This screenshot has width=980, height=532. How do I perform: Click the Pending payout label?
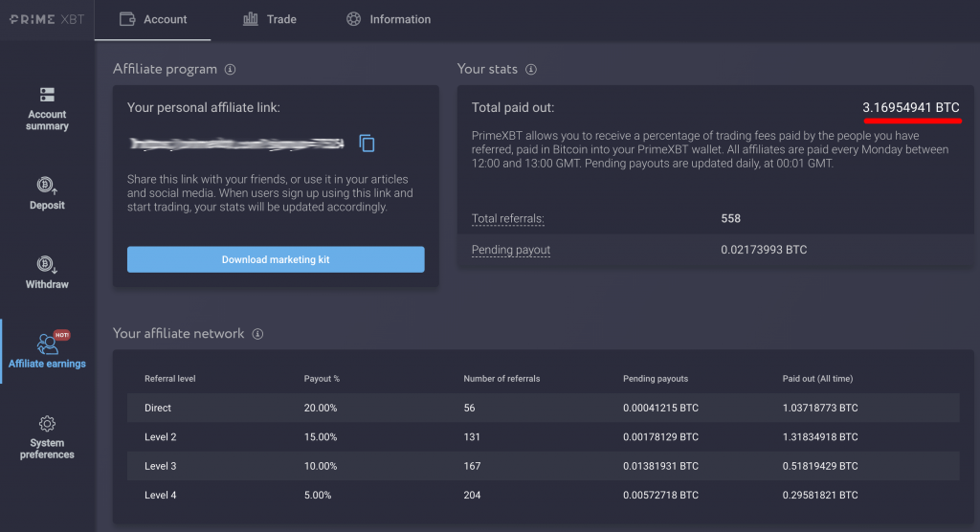pyautogui.click(x=511, y=250)
